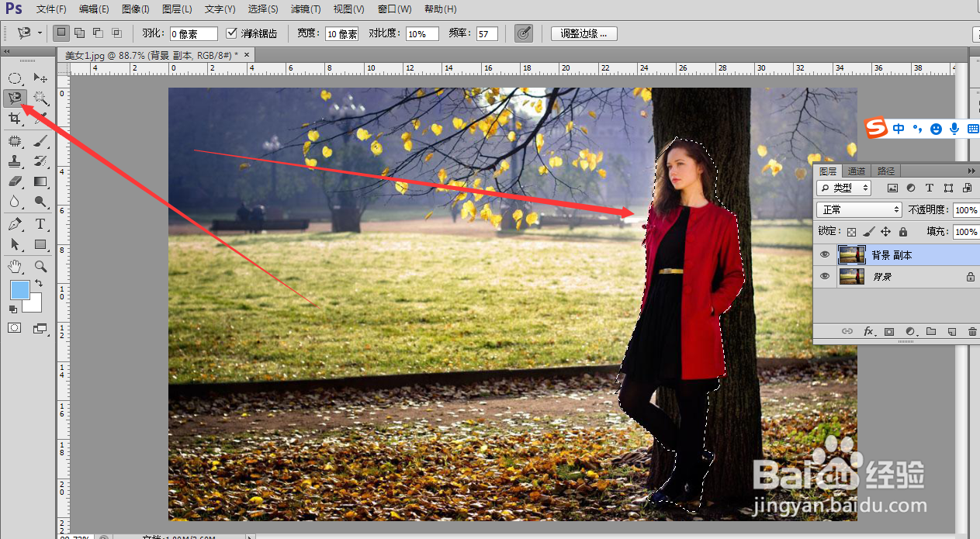Select the Rectangle shape tool
The width and height of the screenshot is (980, 539).
click(40, 244)
